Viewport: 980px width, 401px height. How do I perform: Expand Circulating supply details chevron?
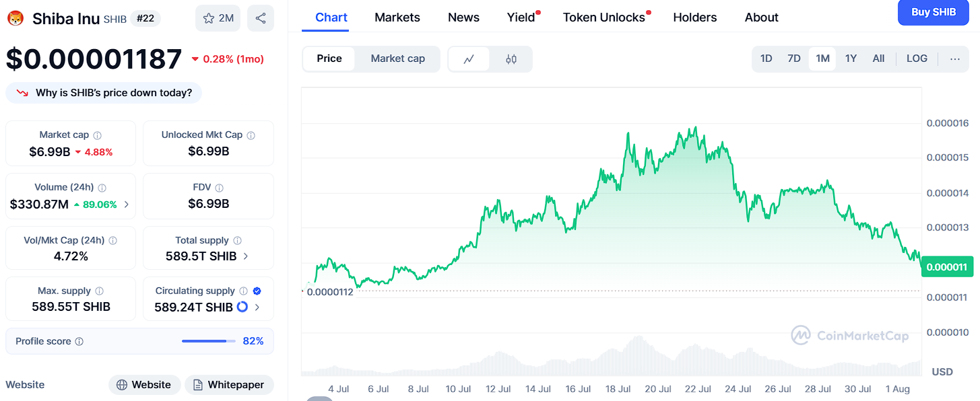pos(257,307)
